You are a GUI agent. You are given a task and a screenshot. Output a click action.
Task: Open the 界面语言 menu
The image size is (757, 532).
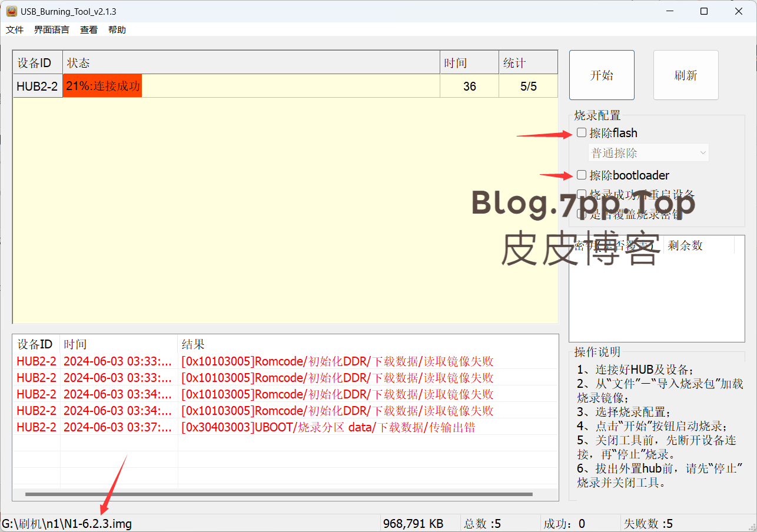tap(51, 30)
